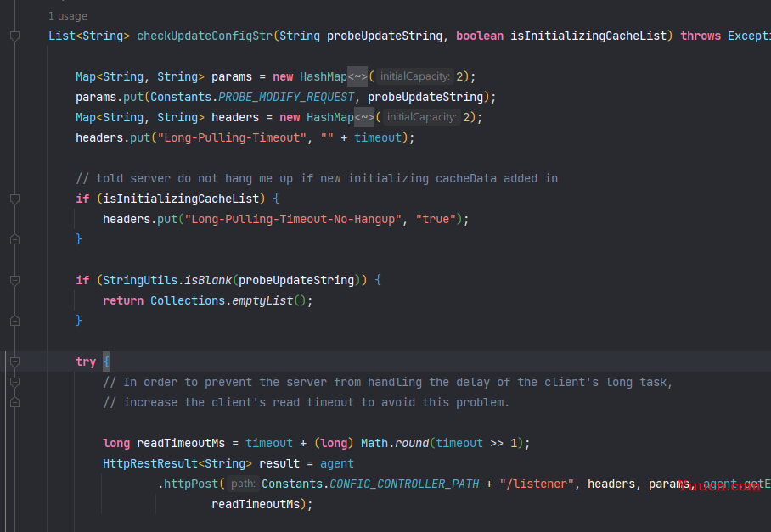Click the 'path:' parameter hint in httpPost

click(x=243, y=484)
